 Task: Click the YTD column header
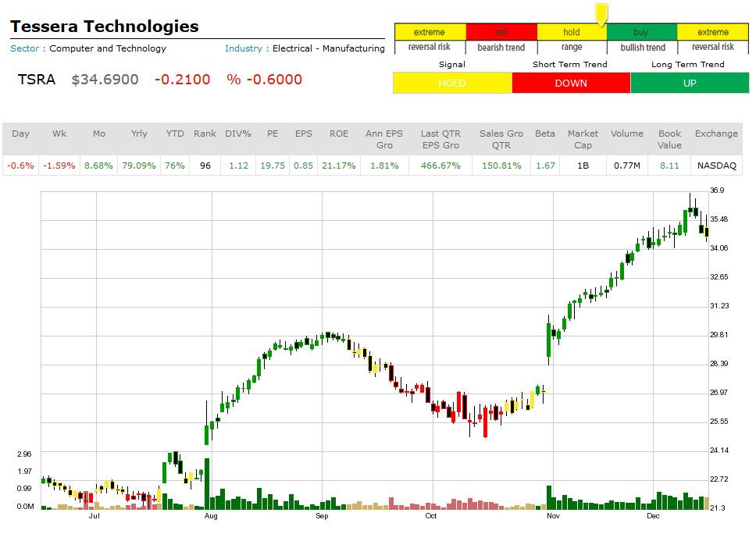coord(175,133)
